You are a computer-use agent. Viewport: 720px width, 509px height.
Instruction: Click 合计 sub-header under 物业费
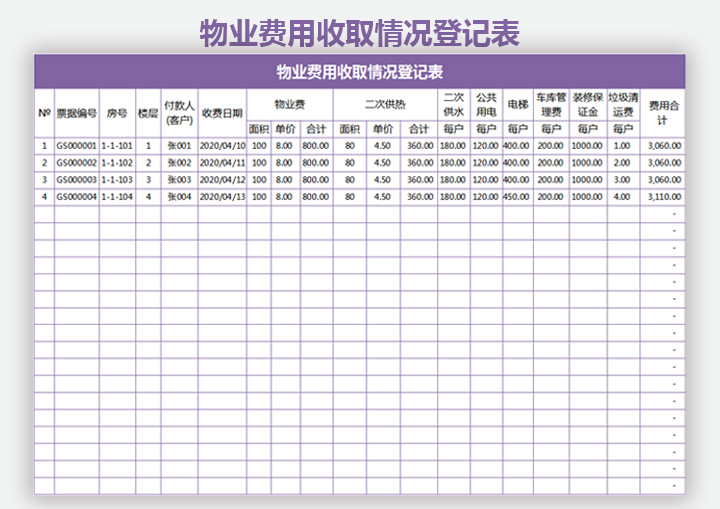coord(316,129)
